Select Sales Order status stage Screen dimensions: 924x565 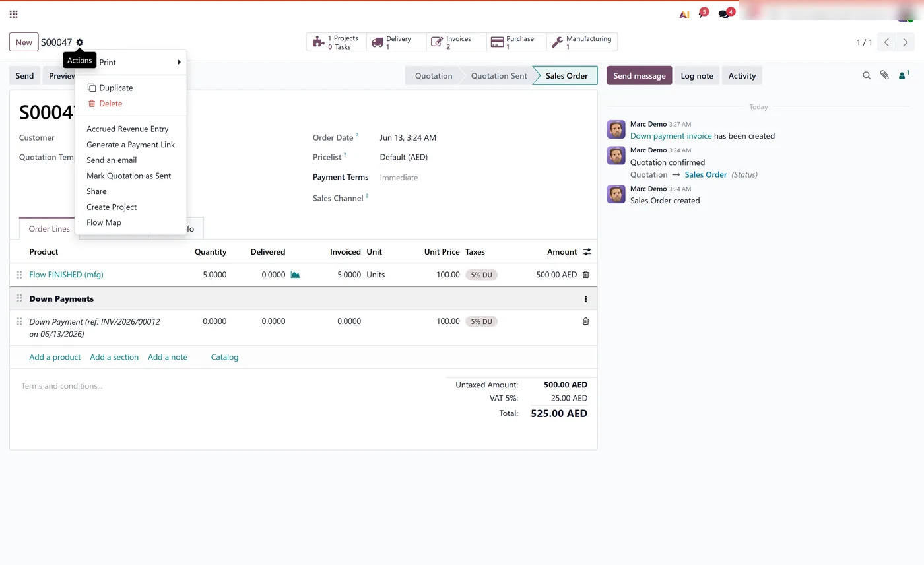[x=566, y=75]
